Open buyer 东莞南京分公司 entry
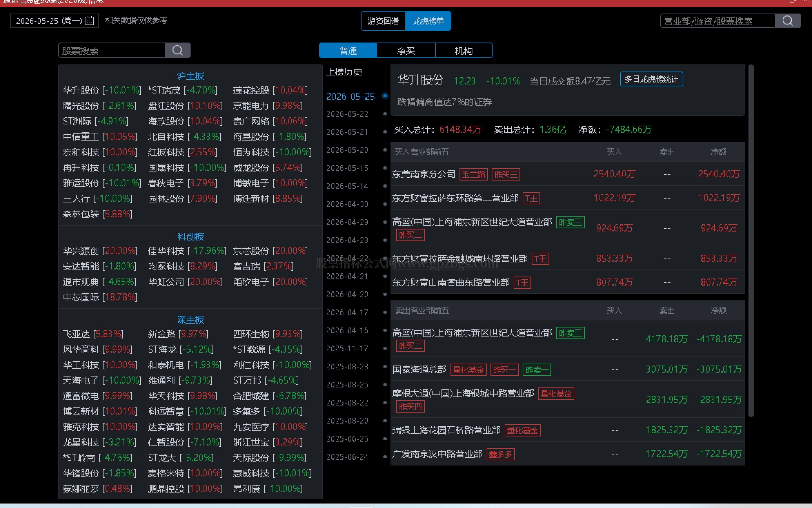The width and height of the screenshot is (812, 508). 423,174
